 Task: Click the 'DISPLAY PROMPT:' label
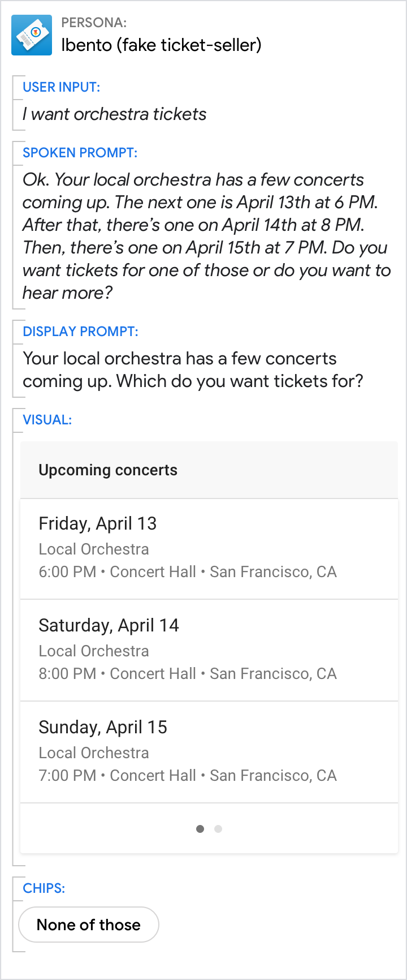tap(80, 332)
